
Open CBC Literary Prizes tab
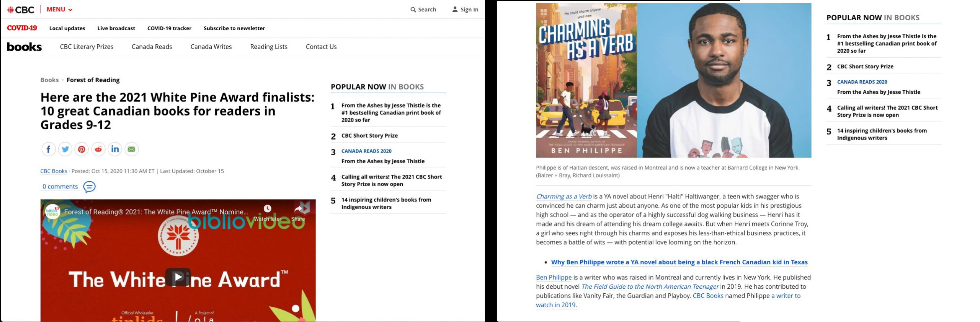87,47
